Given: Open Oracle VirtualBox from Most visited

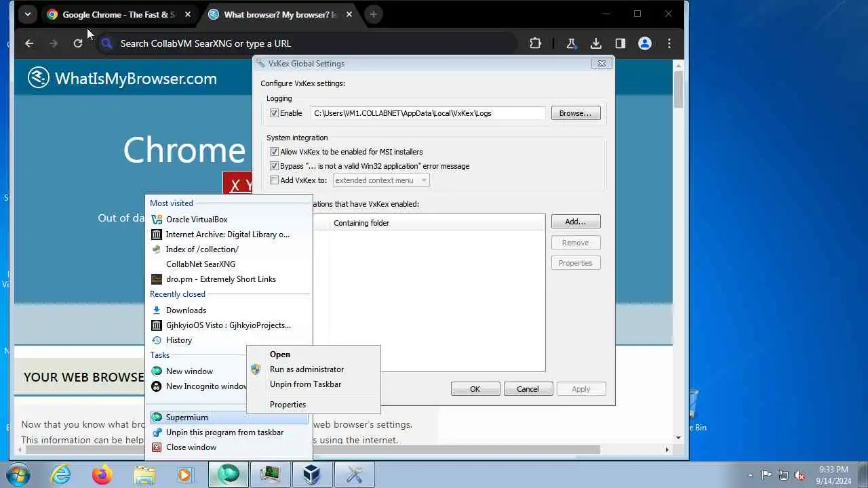Looking at the screenshot, I should [229, 220].
